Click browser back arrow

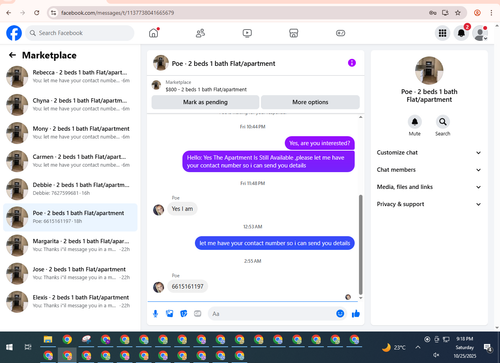click(x=9, y=13)
